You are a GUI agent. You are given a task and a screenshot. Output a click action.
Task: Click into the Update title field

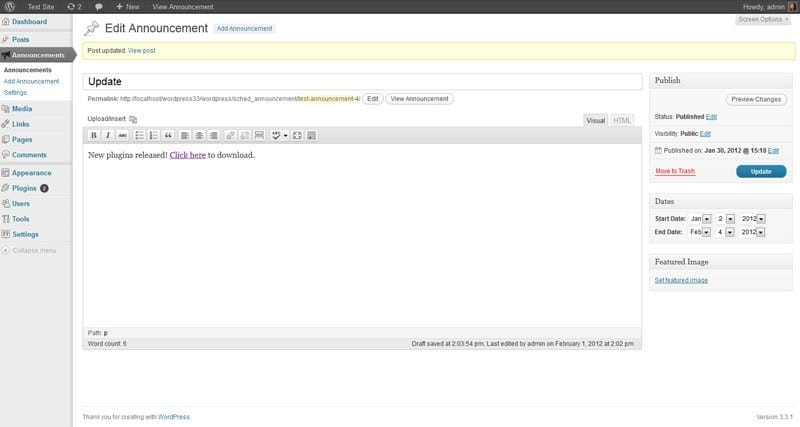[x=362, y=82]
